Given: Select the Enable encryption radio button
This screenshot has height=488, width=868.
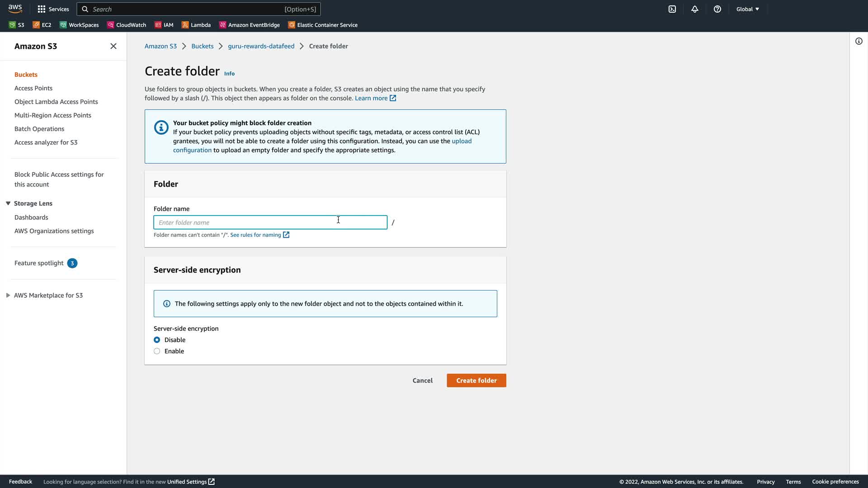Looking at the screenshot, I should pos(157,351).
